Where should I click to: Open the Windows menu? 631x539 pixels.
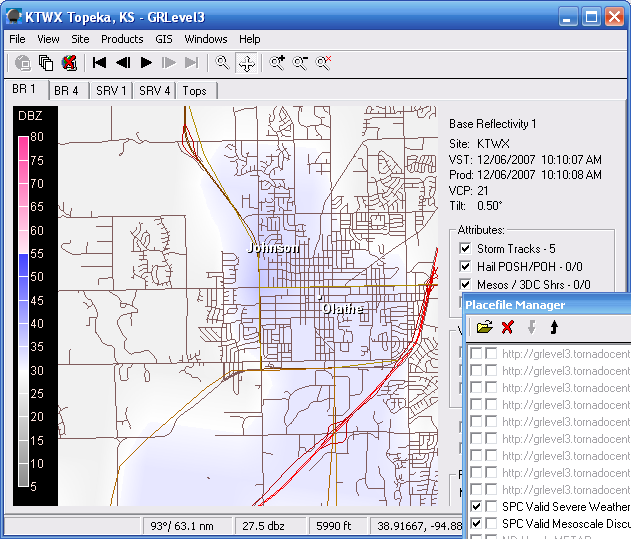point(206,39)
